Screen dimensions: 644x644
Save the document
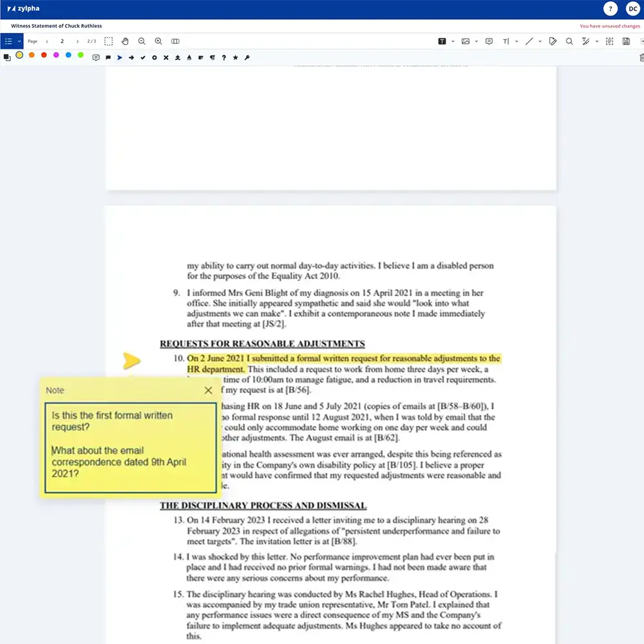(x=625, y=41)
